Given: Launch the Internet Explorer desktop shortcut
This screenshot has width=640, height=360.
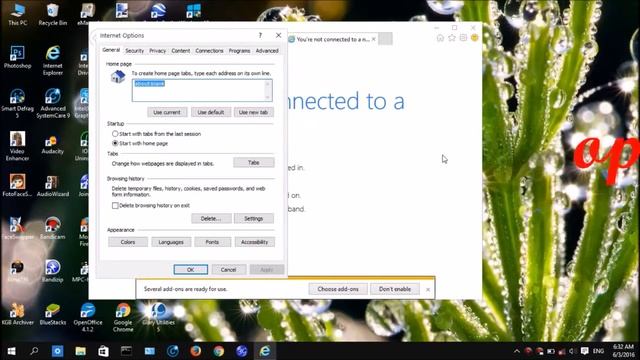Looking at the screenshot, I should pos(53,60).
